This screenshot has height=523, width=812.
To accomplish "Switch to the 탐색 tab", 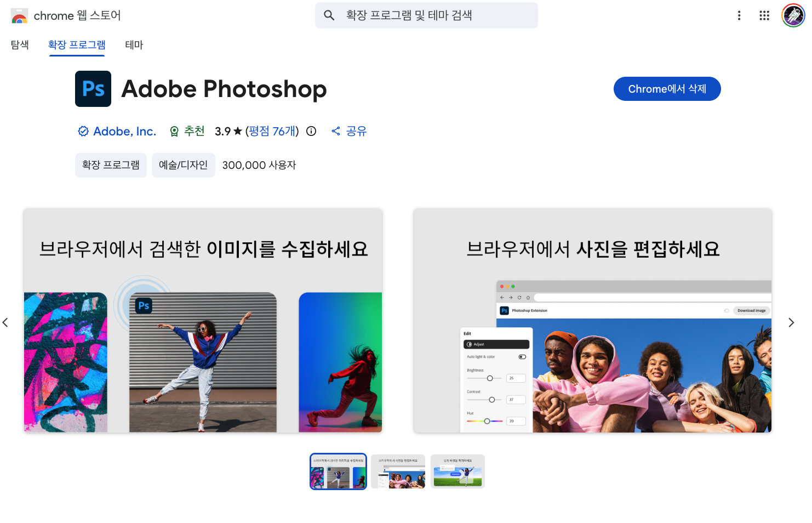I will click(20, 45).
